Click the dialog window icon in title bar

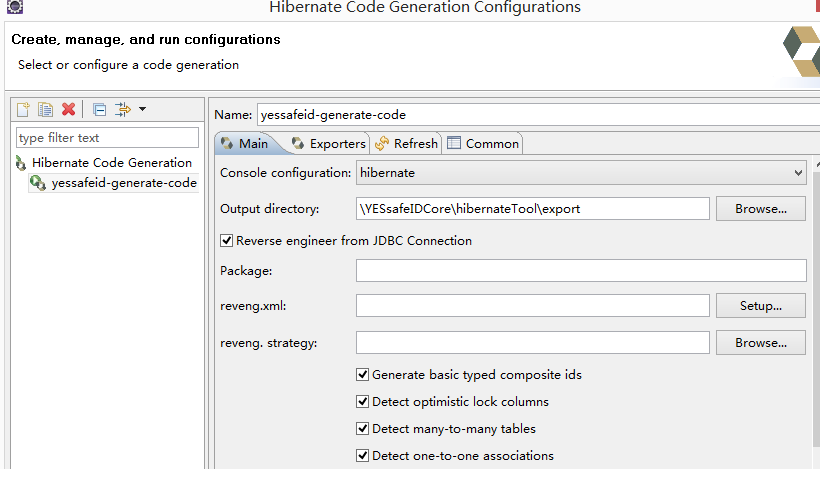point(15,7)
